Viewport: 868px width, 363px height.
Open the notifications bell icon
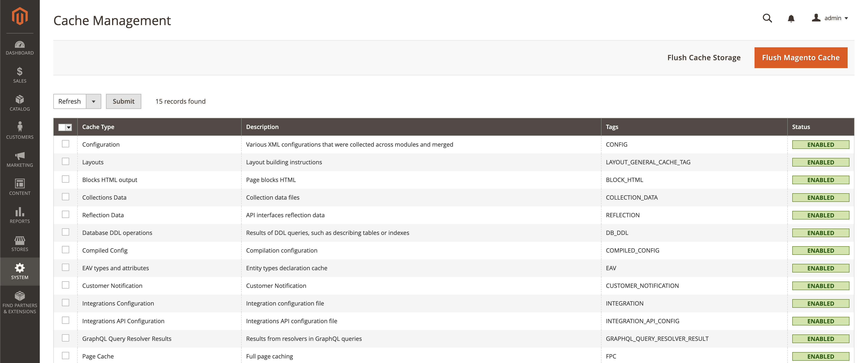tap(791, 18)
